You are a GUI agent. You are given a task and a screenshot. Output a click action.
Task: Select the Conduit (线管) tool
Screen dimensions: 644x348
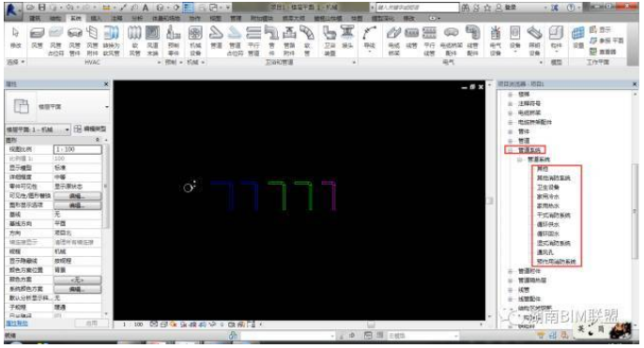pyautogui.click(x=411, y=38)
